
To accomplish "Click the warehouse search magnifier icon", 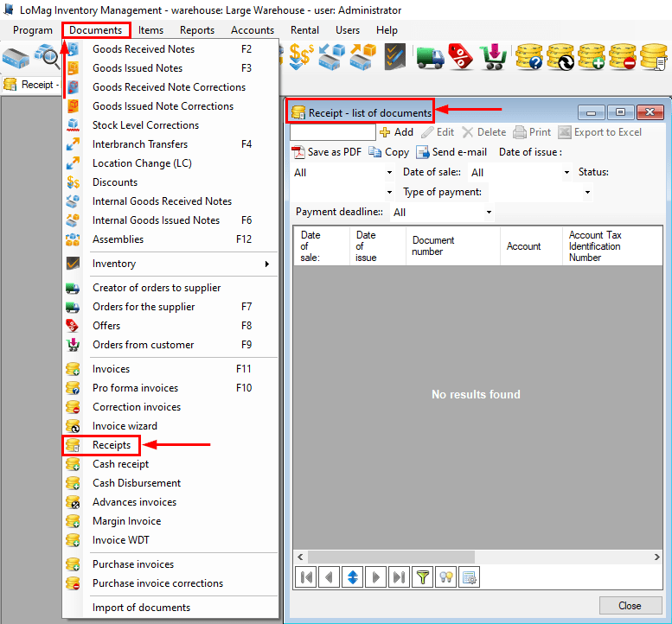I will point(48,56).
